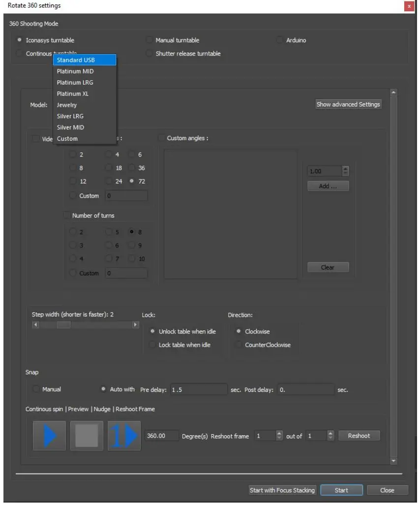The image size is (420, 506).
Task: Click left arrow of step width slider
Action: (x=35, y=325)
